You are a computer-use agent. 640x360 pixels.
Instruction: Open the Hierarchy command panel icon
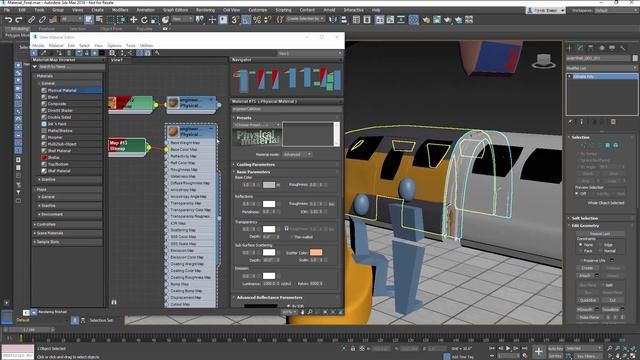pos(591,48)
